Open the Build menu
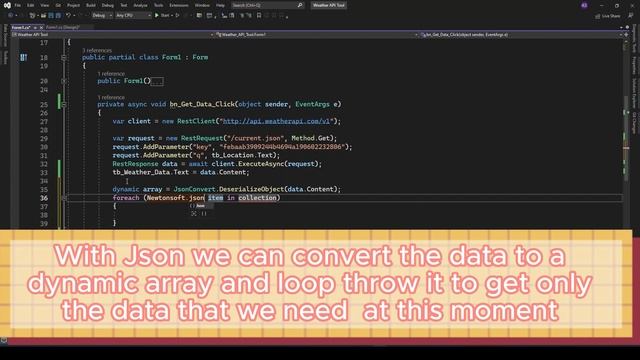The width and height of the screenshot is (640, 360). pyautogui.click(x=91, y=5)
